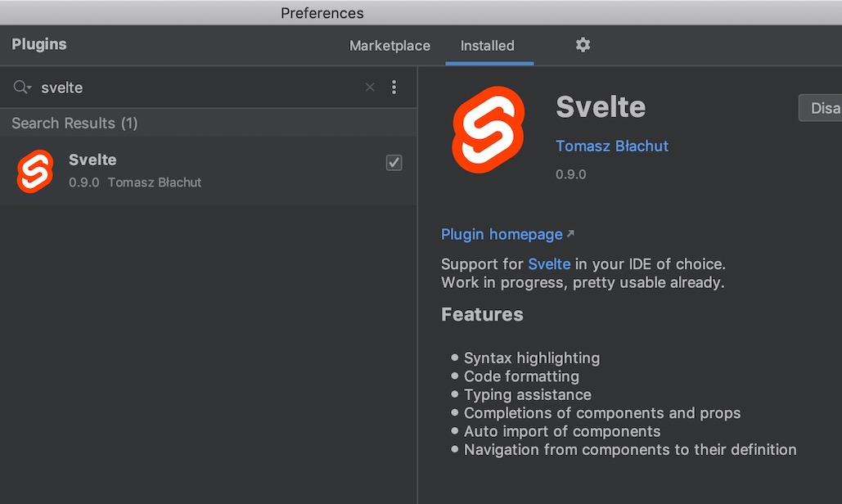Image resolution: width=842 pixels, height=504 pixels.
Task: Open the Tomasz Błachut author link in the details pane
Action: point(611,146)
